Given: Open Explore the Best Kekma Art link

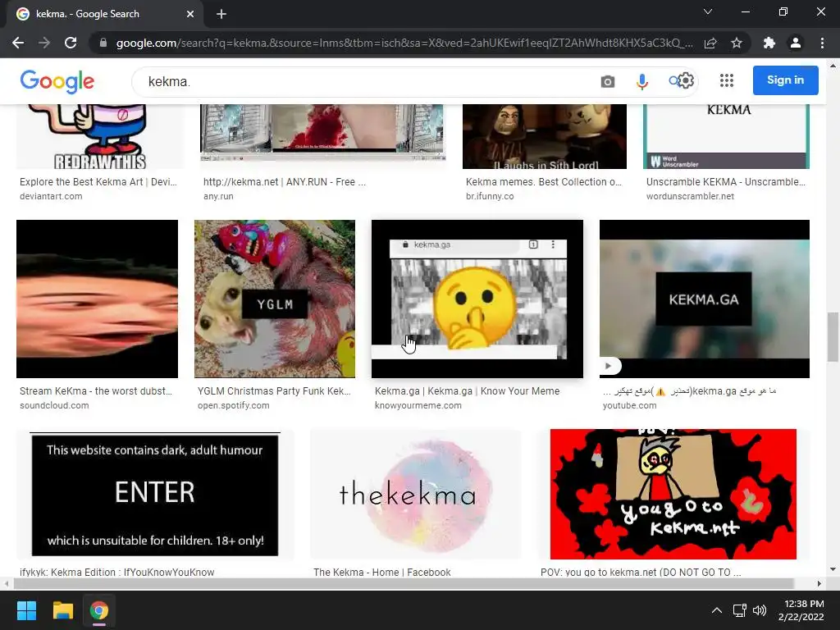Looking at the screenshot, I should [98, 182].
